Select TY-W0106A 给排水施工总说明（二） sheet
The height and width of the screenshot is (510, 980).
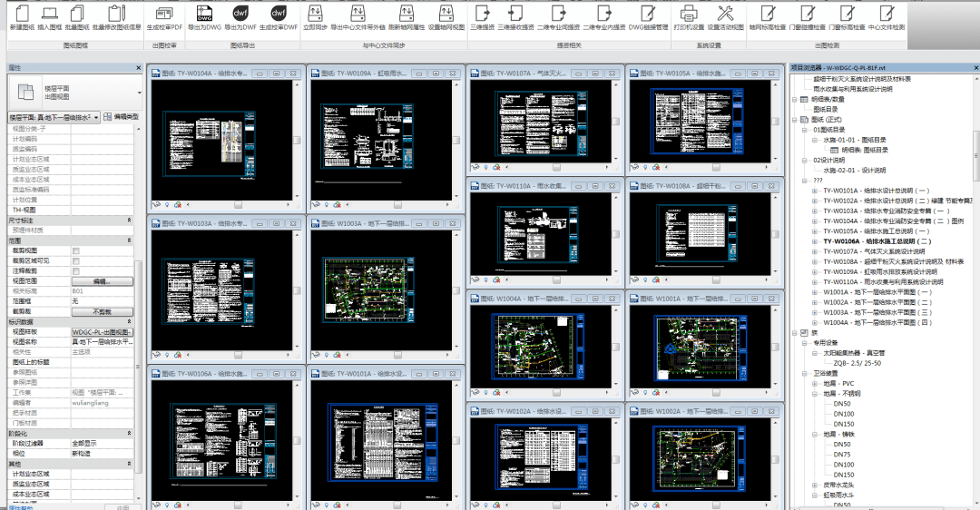(877, 241)
